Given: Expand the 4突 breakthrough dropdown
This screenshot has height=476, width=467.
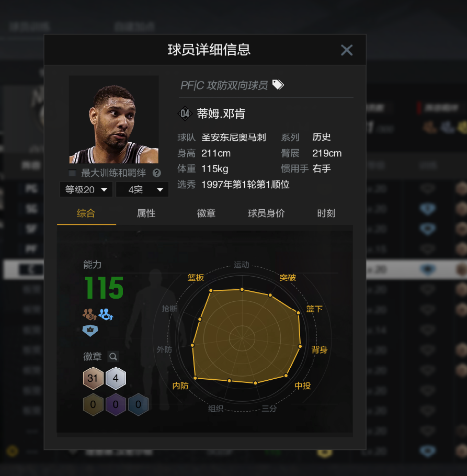Looking at the screenshot, I should (x=142, y=189).
